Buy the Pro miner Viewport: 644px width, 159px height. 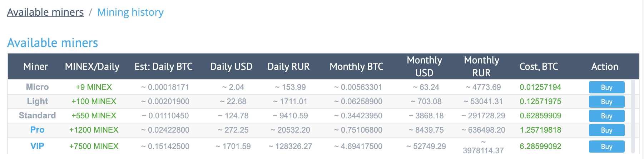click(606, 130)
